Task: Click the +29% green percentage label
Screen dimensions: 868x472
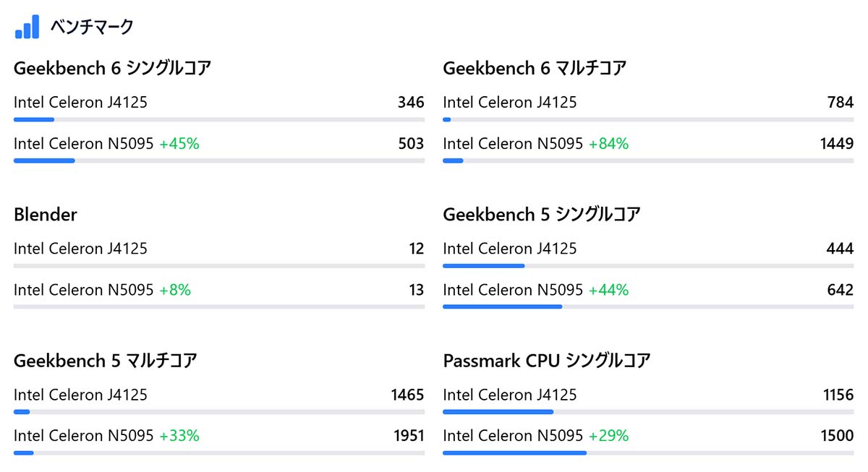Action: [608, 436]
